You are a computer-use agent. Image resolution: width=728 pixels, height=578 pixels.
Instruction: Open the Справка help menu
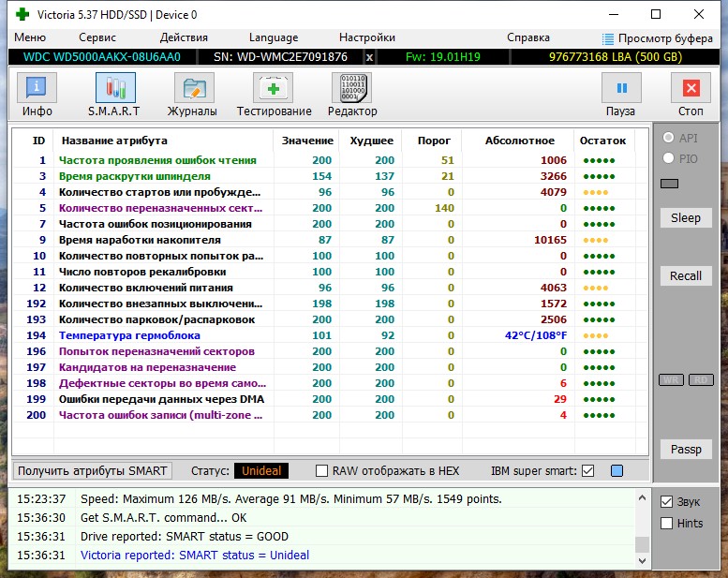527,37
